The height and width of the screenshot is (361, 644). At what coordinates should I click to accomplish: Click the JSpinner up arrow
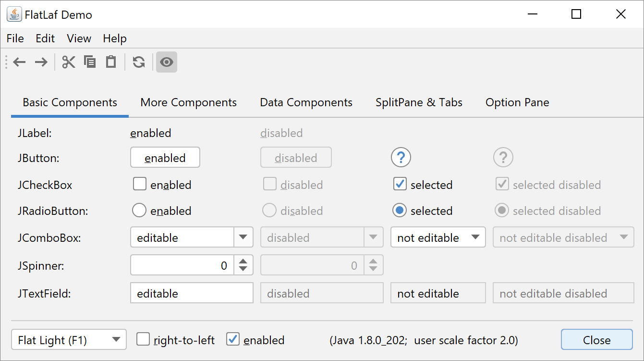pyautogui.click(x=243, y=261)
